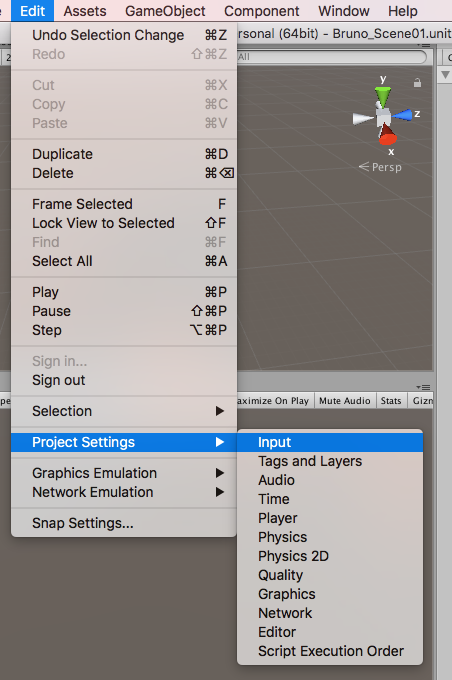Expand the Graphics Emulation submenu

pos(124,473)
